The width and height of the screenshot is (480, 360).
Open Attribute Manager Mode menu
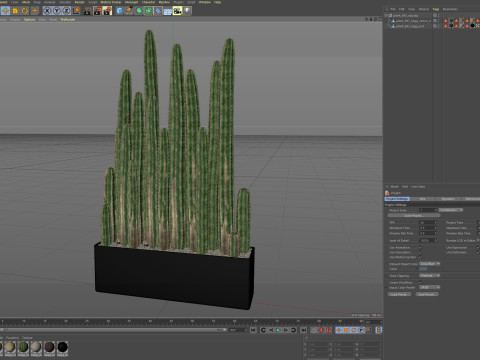coord(395,186)
